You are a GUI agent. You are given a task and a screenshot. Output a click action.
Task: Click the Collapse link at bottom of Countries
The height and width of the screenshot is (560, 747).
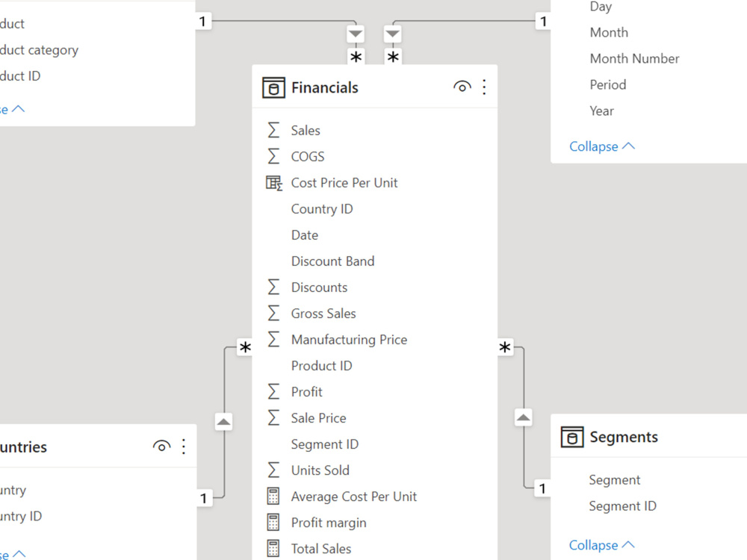pyautogui.click(x=10, y=556)
